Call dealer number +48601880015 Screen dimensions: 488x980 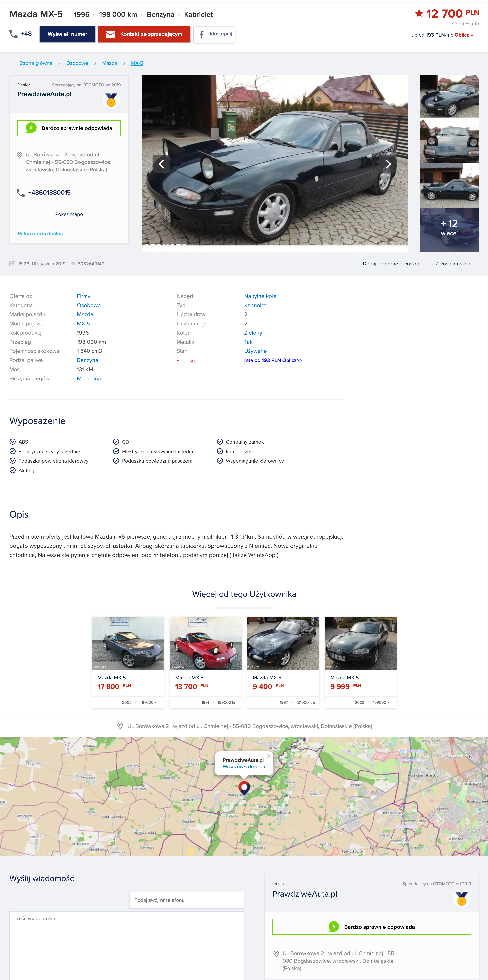(x=50, y=193)
